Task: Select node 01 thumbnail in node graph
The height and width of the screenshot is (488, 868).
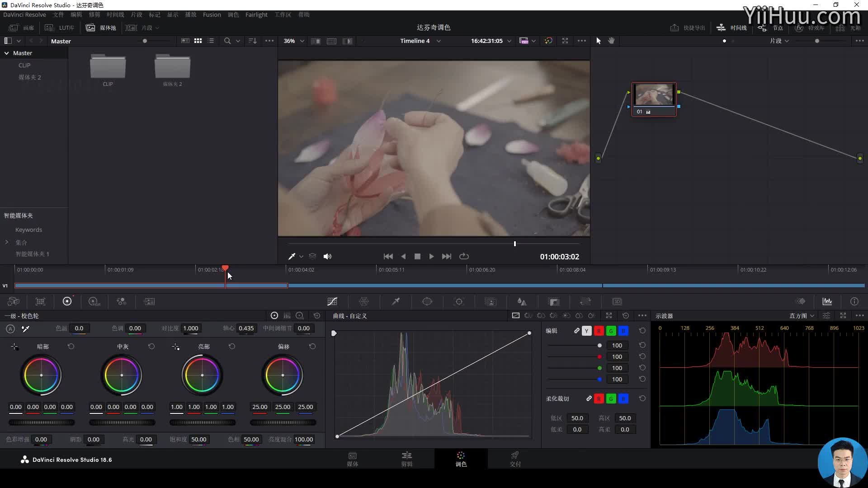Action: click(x=654, y=95)
